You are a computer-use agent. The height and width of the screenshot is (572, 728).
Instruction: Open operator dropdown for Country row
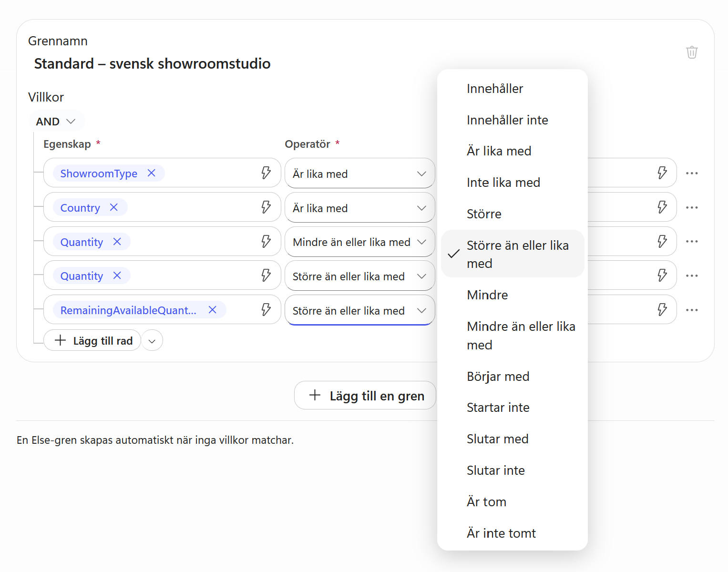[x=360, y=208]
